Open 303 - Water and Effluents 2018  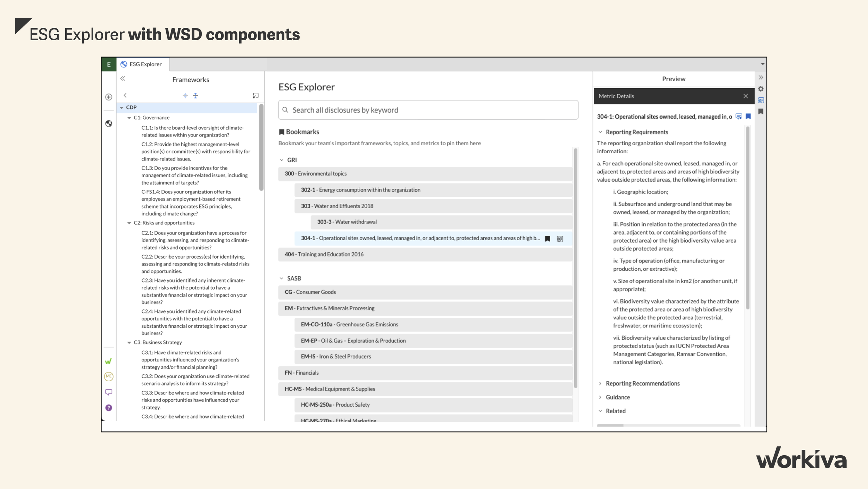433,206
